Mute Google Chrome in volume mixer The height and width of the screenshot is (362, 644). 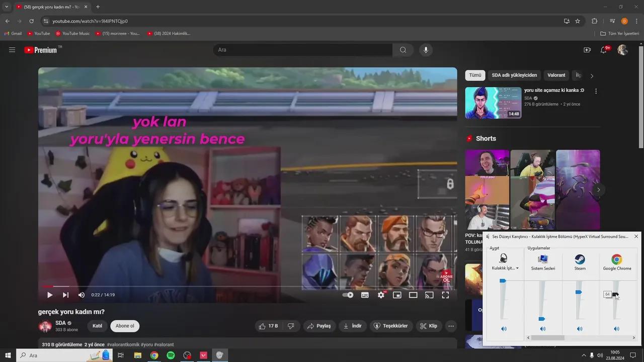616,329
